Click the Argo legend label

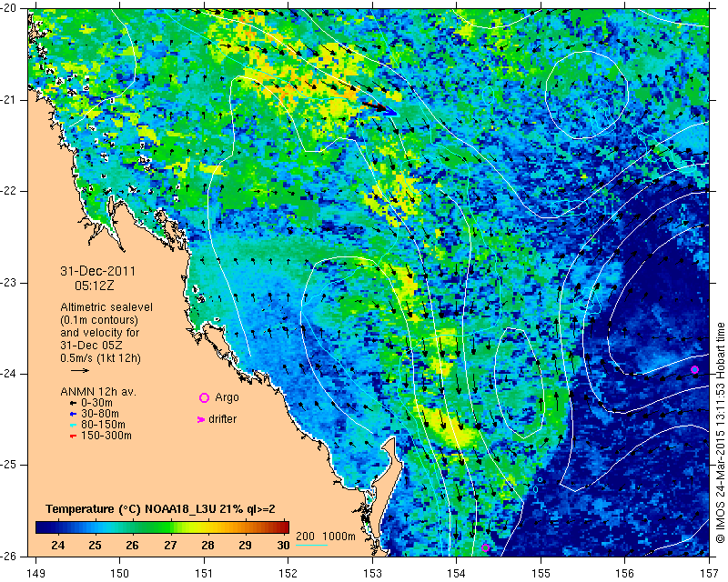coord(227,397)
